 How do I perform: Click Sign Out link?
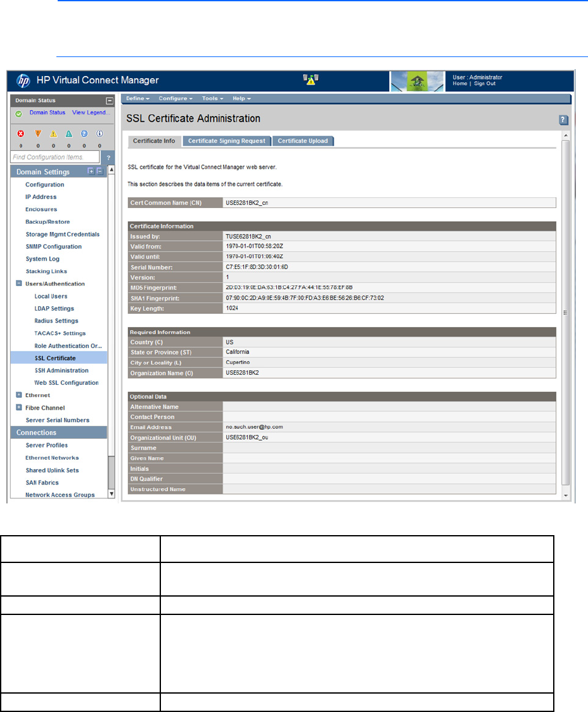click(x=485, y=84)
